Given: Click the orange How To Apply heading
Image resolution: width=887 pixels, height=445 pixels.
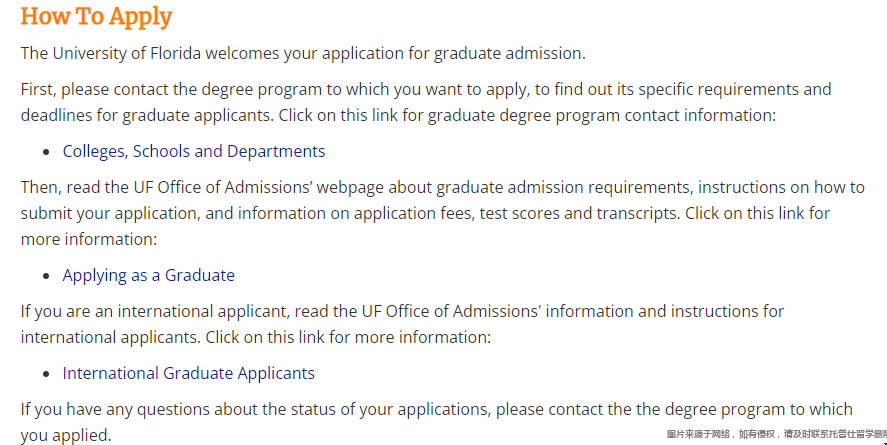Looking at the screenshot, I should coord(96,16).
